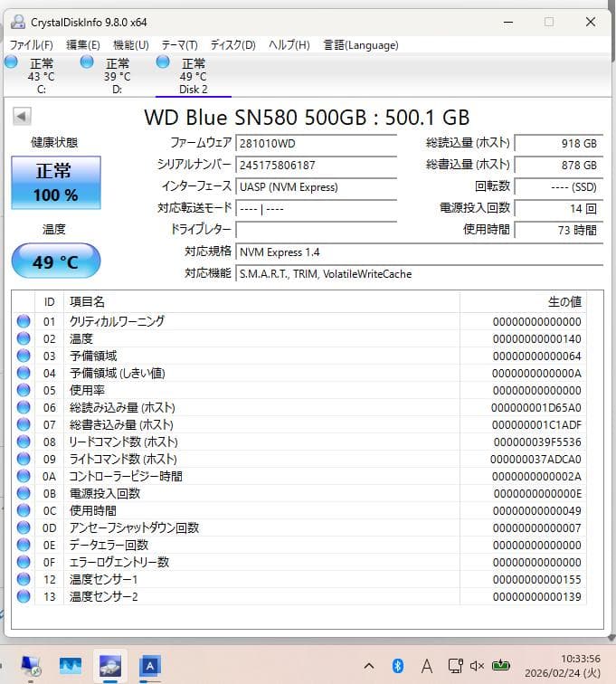
Task: Click the blue status orb for drive D:
Action: point(87,62)
